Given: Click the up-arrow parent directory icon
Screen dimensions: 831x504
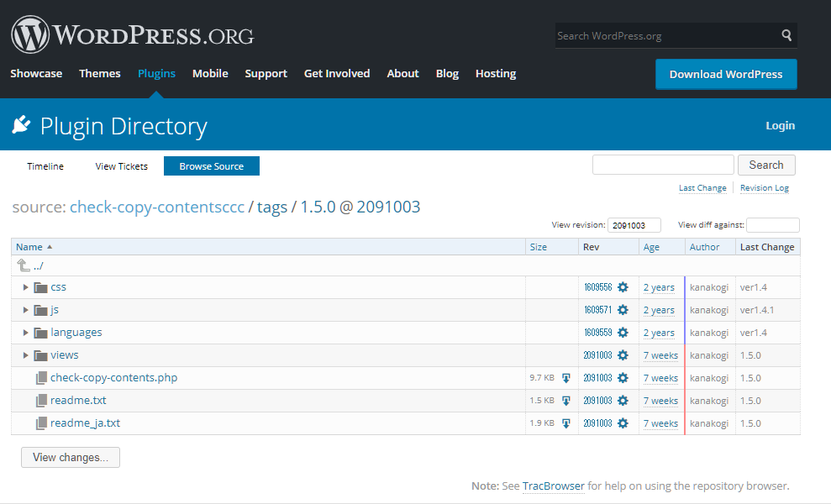Looking at the screenshot, I should (22, 265).
